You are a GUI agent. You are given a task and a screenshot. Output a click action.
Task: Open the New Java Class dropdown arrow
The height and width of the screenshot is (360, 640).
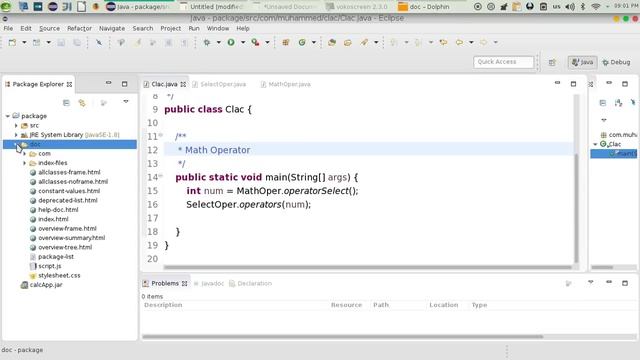(313, 42)
